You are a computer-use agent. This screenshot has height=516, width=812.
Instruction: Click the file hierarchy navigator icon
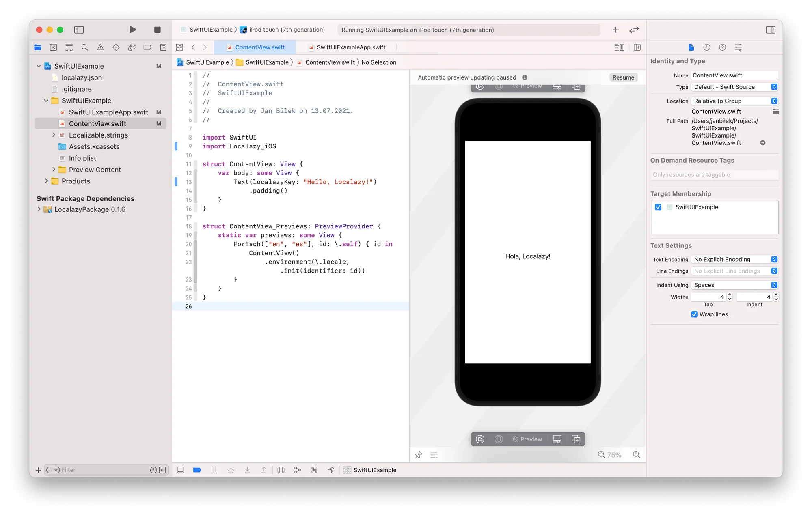38,47
